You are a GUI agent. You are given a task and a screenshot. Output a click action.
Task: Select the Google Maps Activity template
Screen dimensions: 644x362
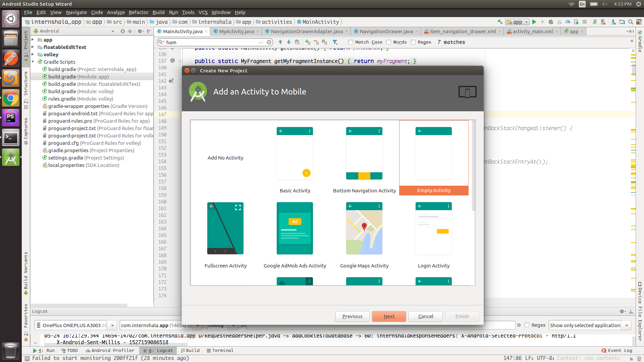364,235
